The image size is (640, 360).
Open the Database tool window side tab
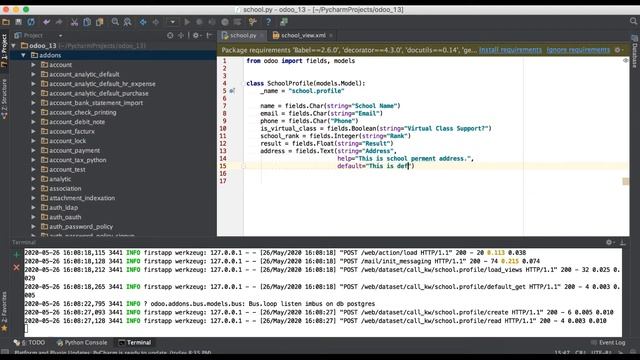[x=635, y=52]
